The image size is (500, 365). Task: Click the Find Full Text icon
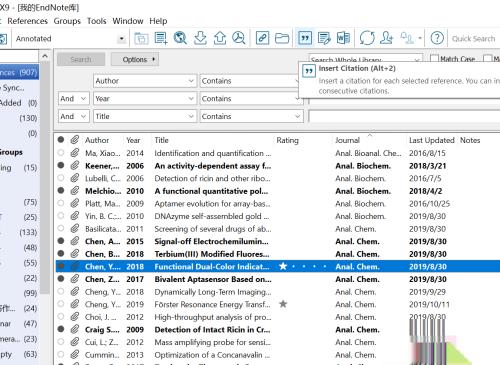239,38
